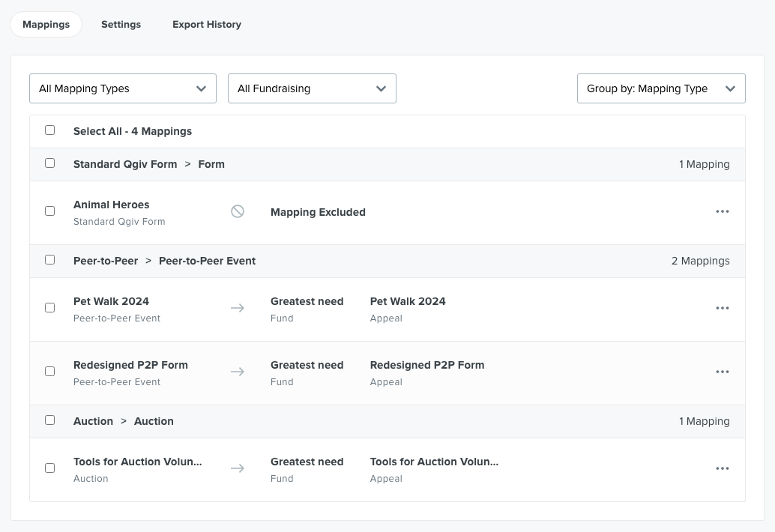Open the ellipsis menu for Redesigned P2P Form
775x532 pixels.
722,372
